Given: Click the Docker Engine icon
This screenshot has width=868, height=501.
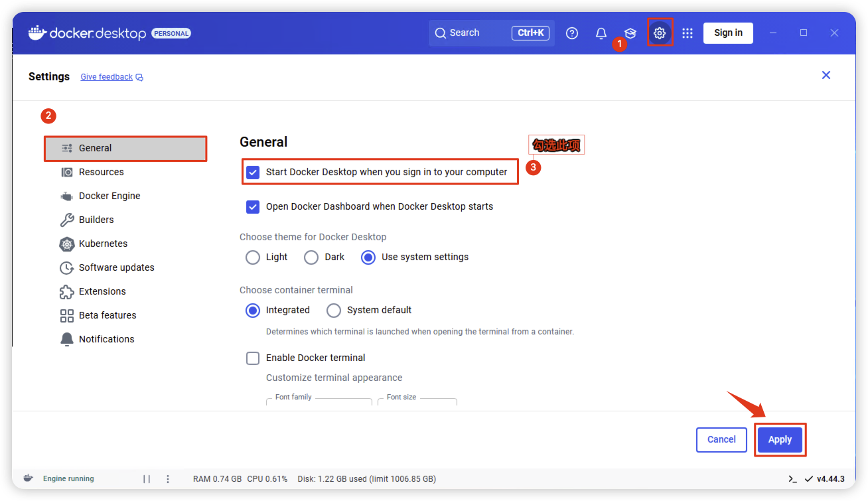Looking at the screenshot, I should pyautogui.click(x=67, y=196).
